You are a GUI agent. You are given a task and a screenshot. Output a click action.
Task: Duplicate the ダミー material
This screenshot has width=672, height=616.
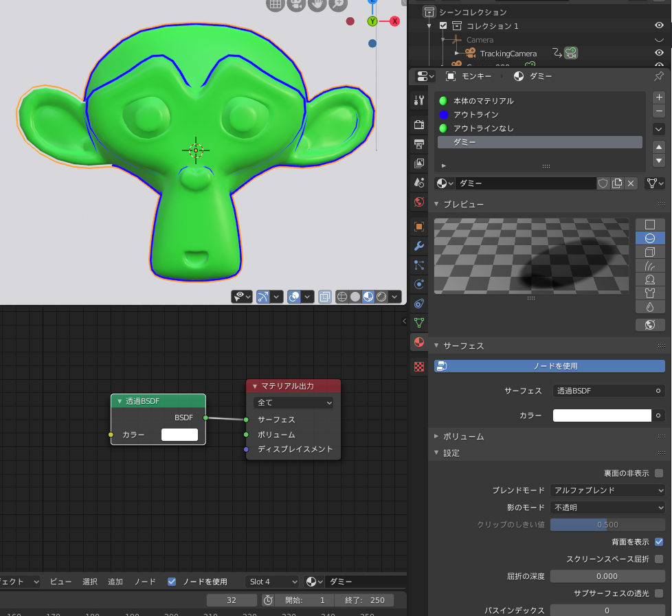(617, 183)
